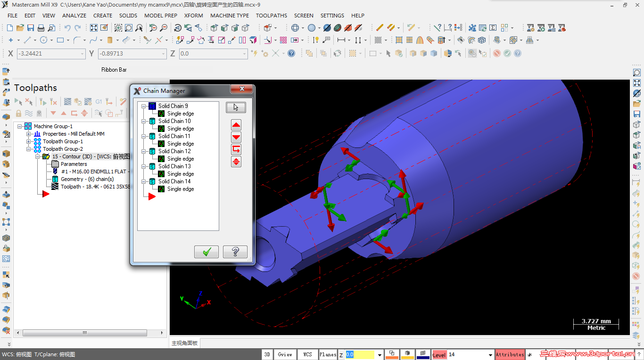This screenshot has height=360, width=644.
Task: Open the TOOLPATHS menu
Action: click(272, 16)
